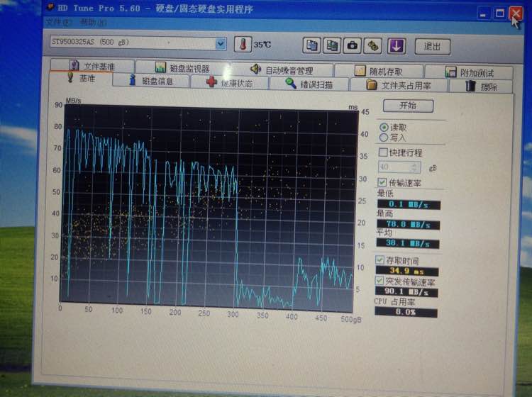Viewport: 532px width, 397px height.
Task: Open the 擦除 erase tab
Action: click(x=481, y=86)
